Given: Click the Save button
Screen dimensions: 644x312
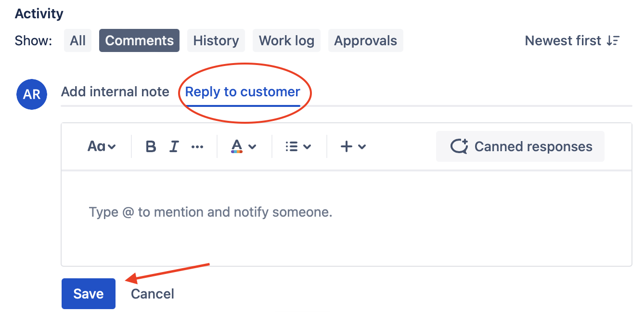Looking at the screenshot, I should (89, 294).
